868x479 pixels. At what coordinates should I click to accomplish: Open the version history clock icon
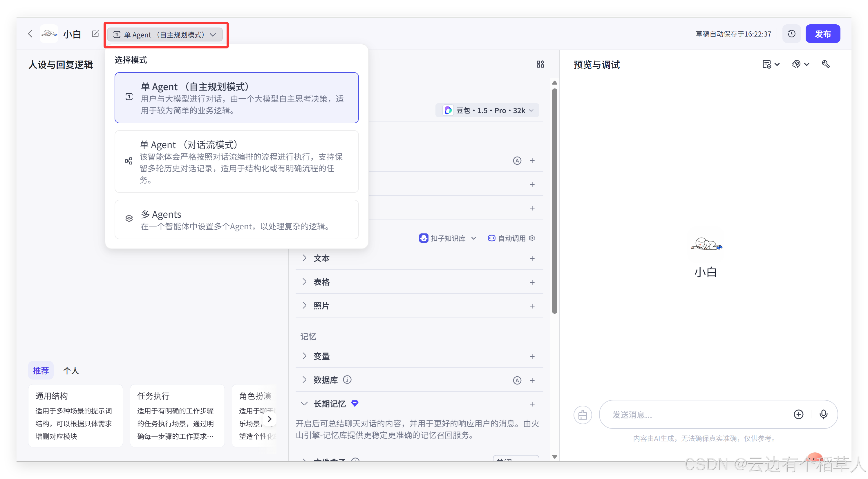pos(791,34)
